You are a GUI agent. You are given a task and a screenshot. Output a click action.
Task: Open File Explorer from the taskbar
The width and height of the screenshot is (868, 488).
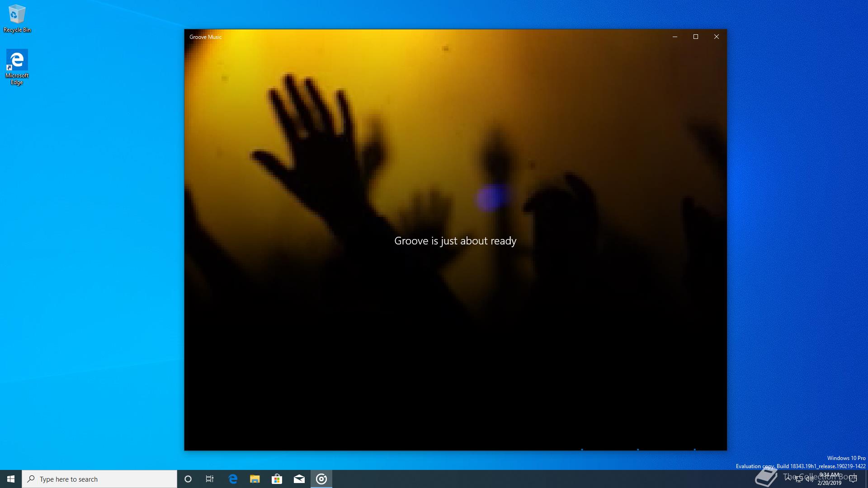pyautogui.click(x=255, y=479)
